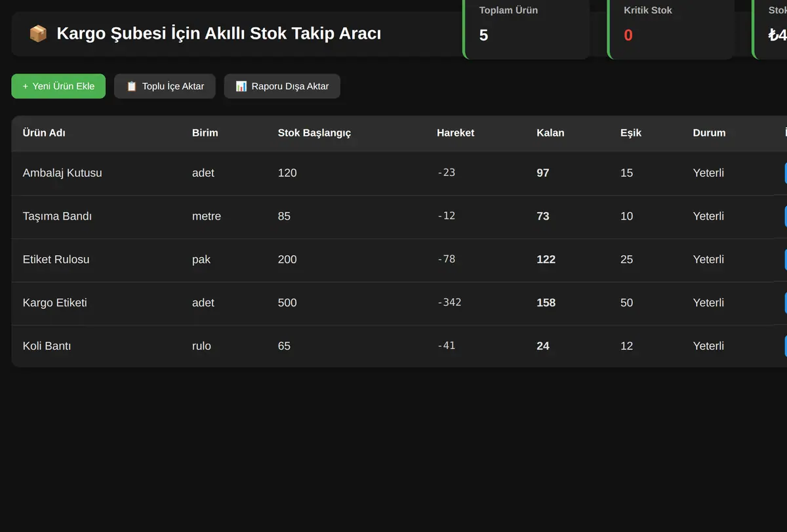787x532 pixels.
Task: Click the -342 movement value
Action: point(449,302)
